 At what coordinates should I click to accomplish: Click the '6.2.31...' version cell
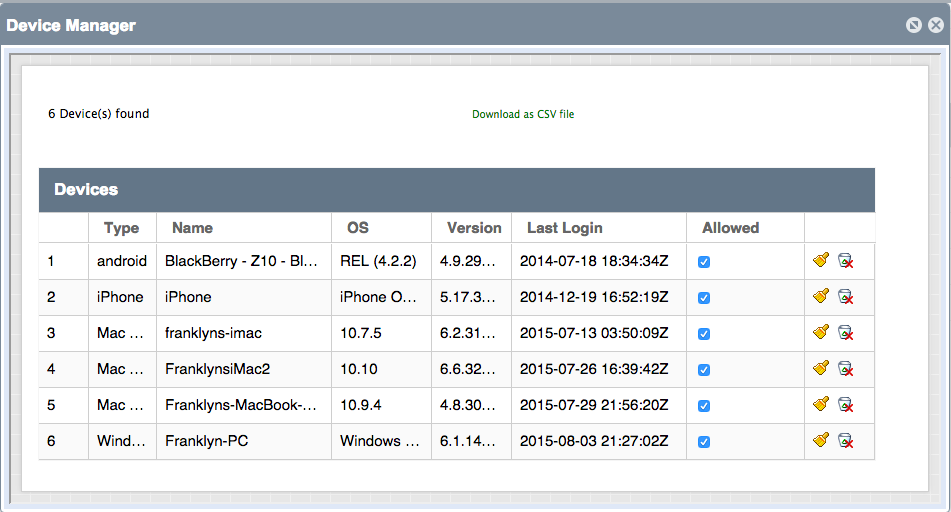coord(471,333)
